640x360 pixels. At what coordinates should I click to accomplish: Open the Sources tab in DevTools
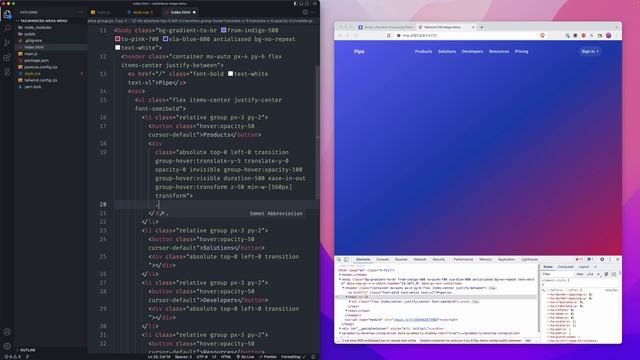pos(401,260)
